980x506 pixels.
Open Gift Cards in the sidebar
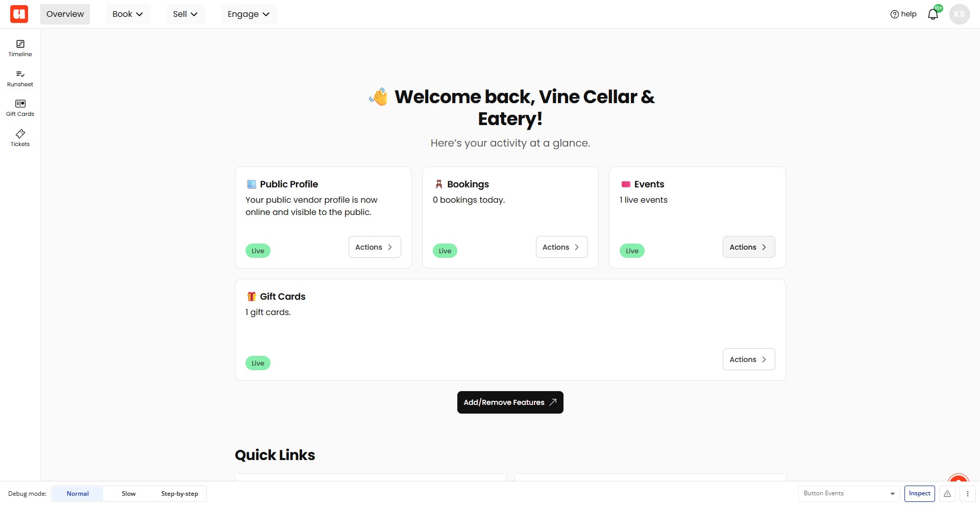[20, 108]
